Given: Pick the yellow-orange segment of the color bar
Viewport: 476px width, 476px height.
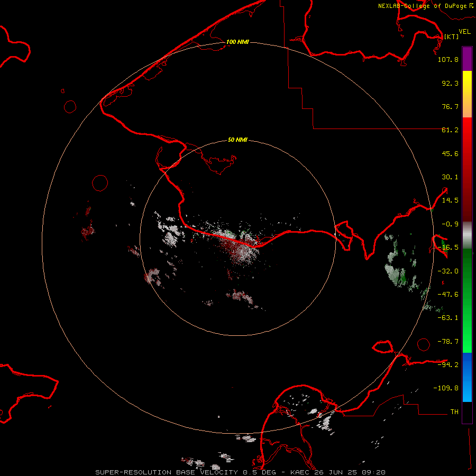Looking at the screenshot, I should tap(467, 94).
